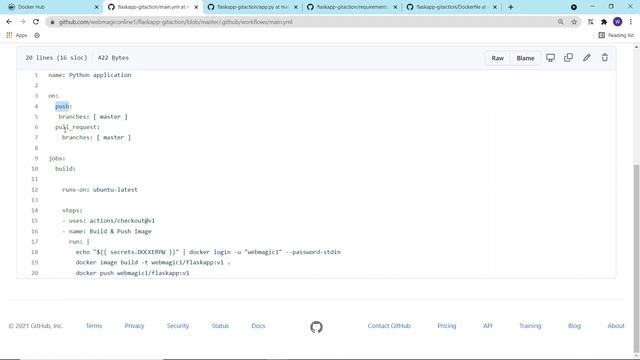The height and width of the screenshot is (360, 640).
Task: Open the API footer link
Action: [488, 326]
